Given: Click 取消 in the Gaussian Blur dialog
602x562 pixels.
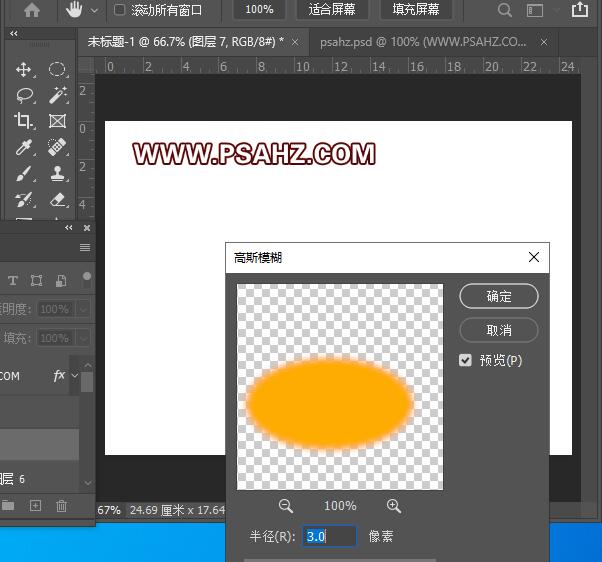Looking at the screenshot, I should [499, 330].
